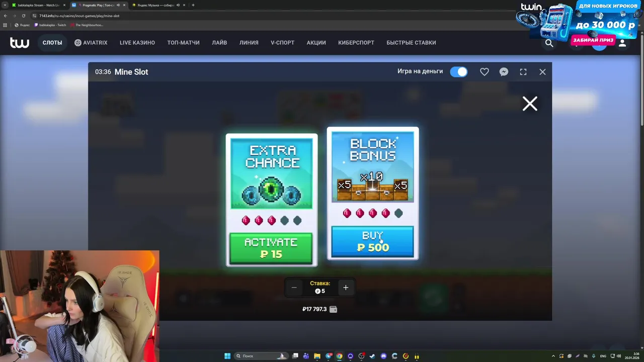Open the bookmarks apps grid icon
Screen dimensions: 644x362
pos(5,25)
